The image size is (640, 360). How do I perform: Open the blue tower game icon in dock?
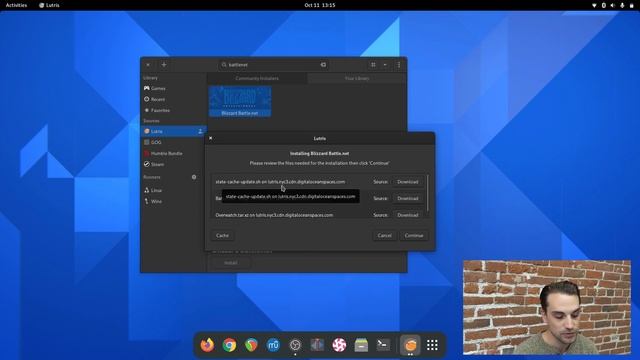pyautogui.click(x=317, y=345)
